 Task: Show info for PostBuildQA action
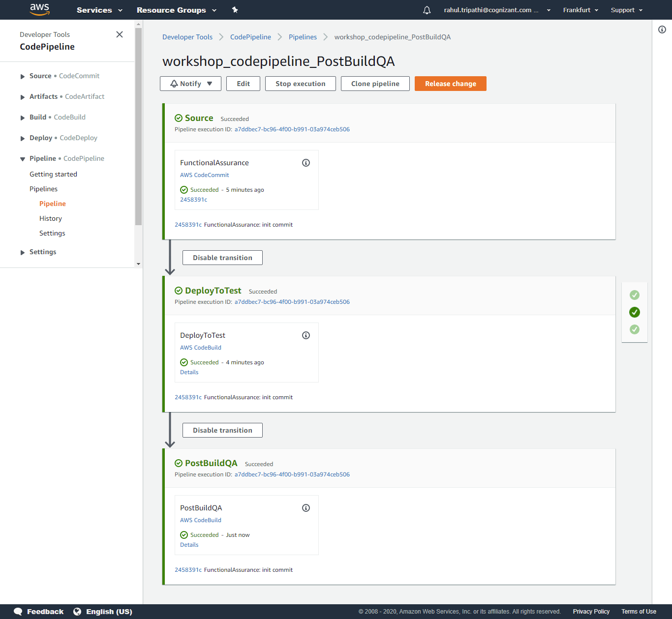(306, 508)
